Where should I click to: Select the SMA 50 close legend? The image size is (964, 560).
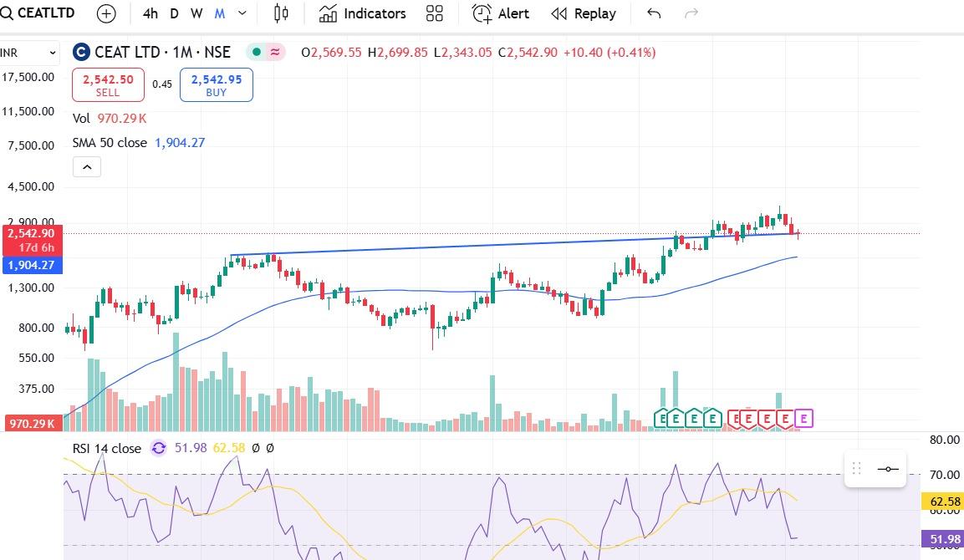pyautogui.click(x=110, y=143)
